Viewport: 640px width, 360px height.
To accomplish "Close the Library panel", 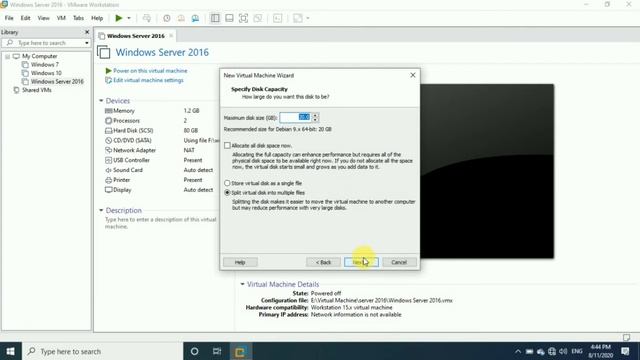I will click(x=87, y=32).
